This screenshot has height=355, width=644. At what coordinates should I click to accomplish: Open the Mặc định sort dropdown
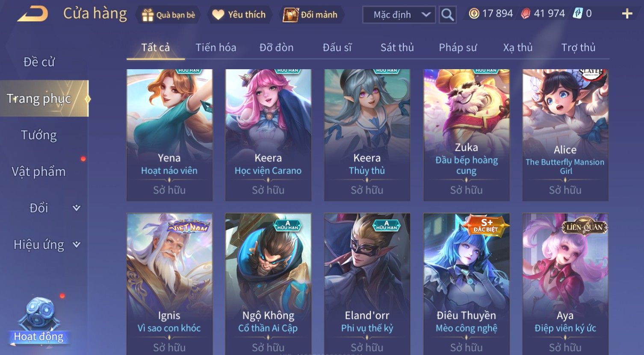point(399,15)
